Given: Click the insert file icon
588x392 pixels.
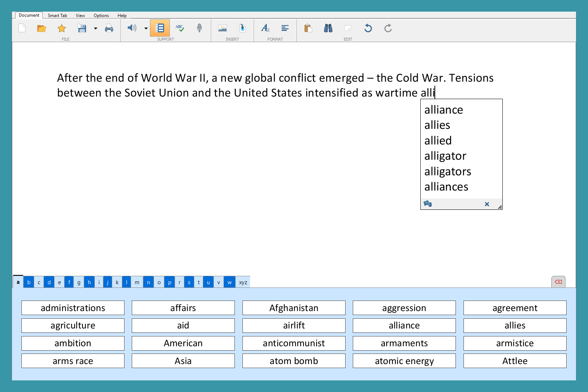Looking at the screenshot, I should [x=242, y=28].
